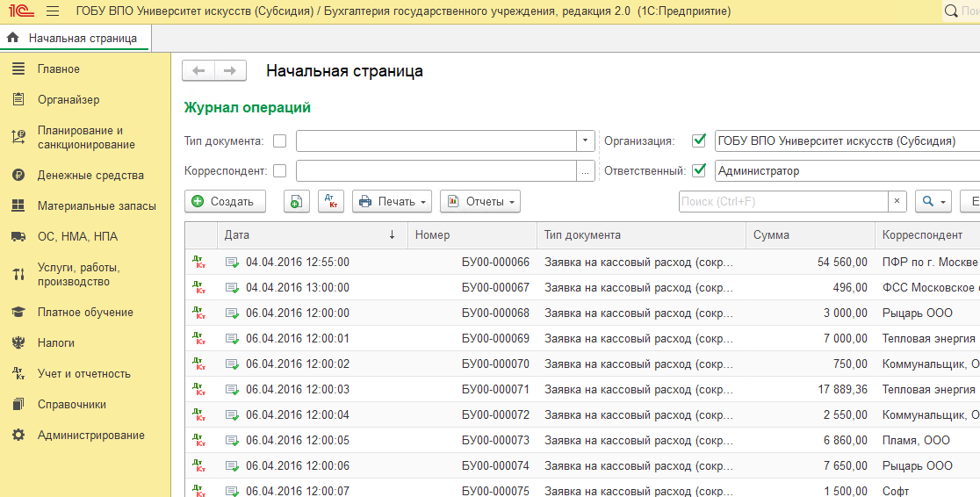Open the Налоги section

click(55, 342)
